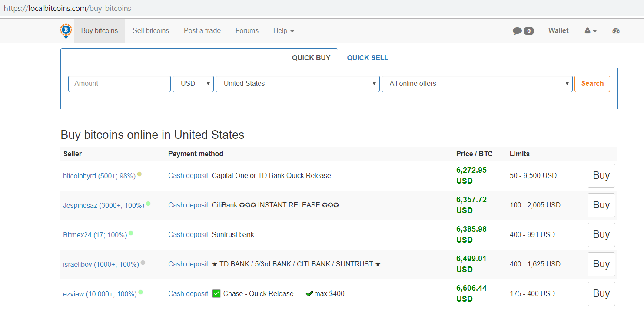Expand the Help menu
Viewport: 644px width, 309px height.
click(284, 31)
